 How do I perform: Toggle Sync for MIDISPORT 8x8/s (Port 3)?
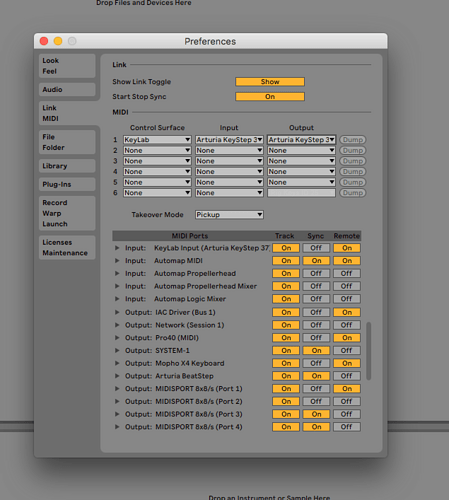[316, 414]
